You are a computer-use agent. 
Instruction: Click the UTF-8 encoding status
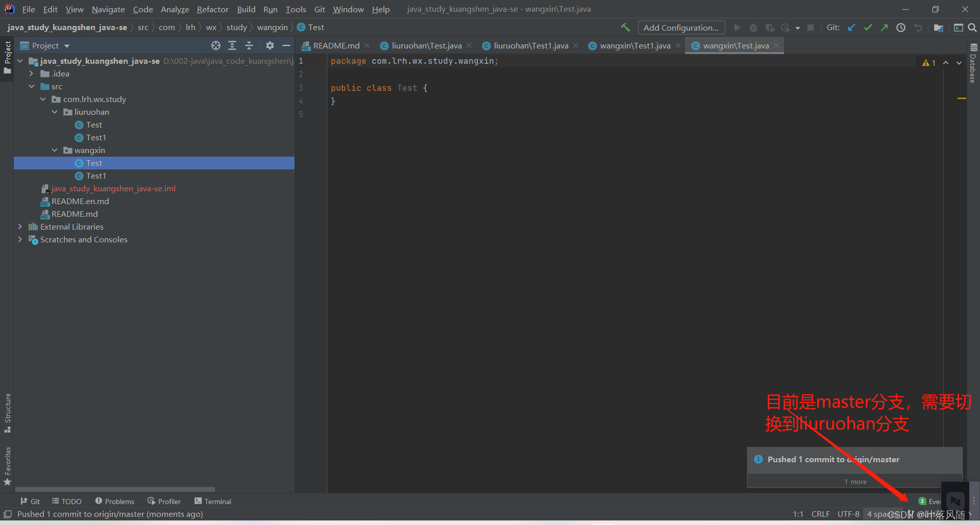tap(848, 514)
